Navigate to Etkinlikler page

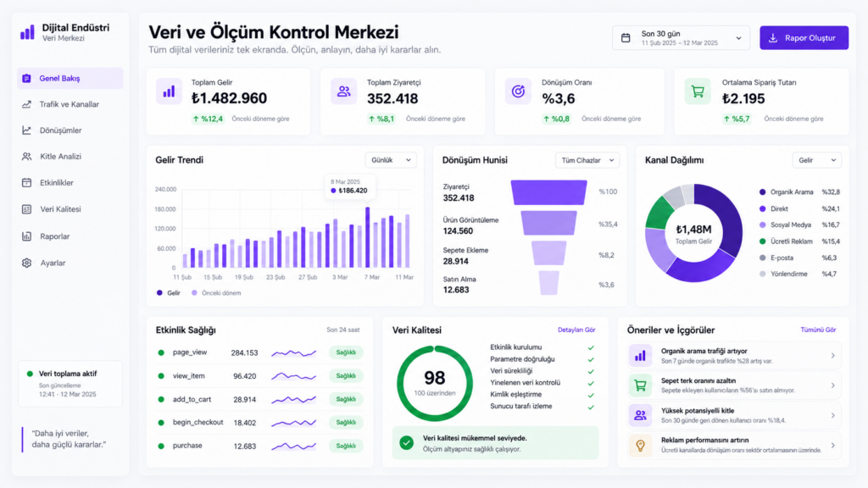70,183
